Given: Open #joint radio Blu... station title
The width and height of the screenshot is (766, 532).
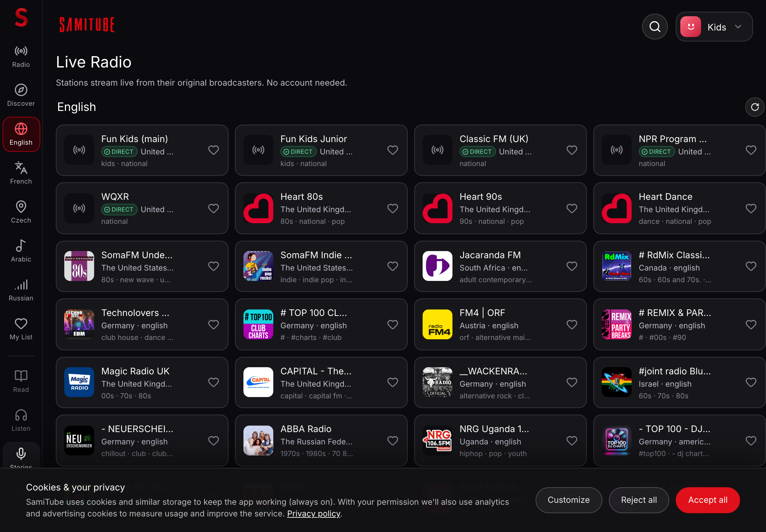Looking at the screenshot, I should pos(674,371).
